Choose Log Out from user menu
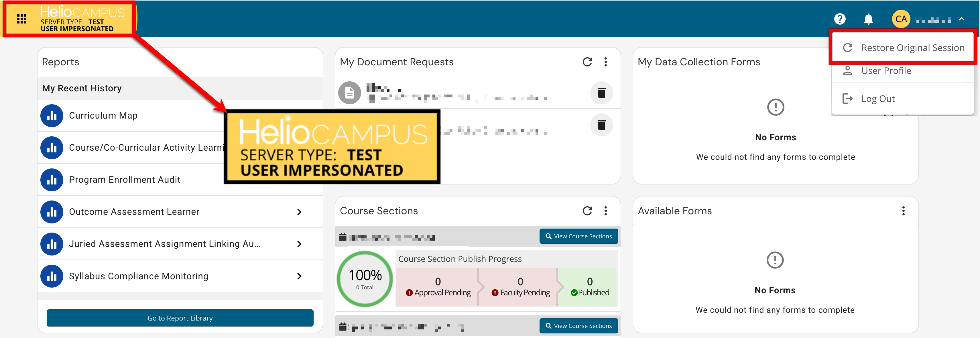The width and height of the screenshot is (980, 338). click(x=902, y=99)
